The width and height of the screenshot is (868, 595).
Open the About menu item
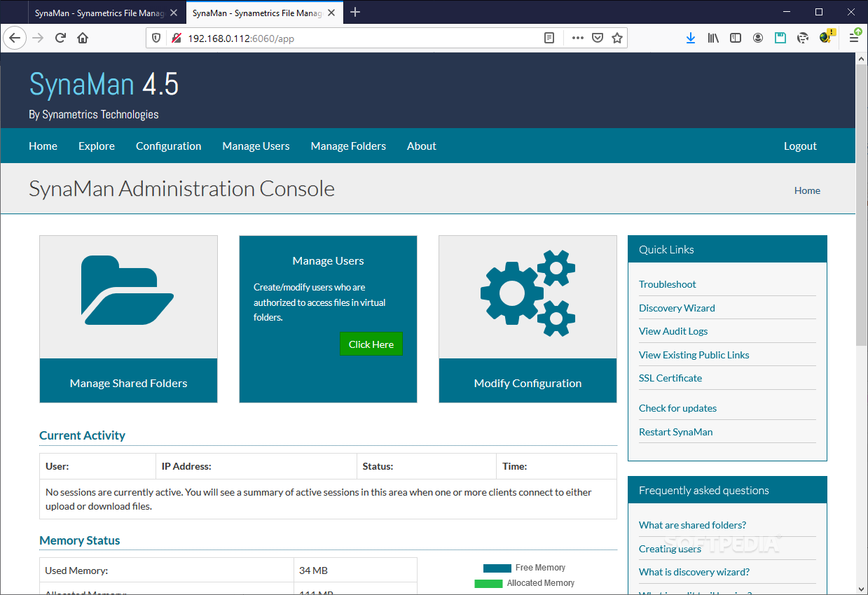tap(422, 146)
